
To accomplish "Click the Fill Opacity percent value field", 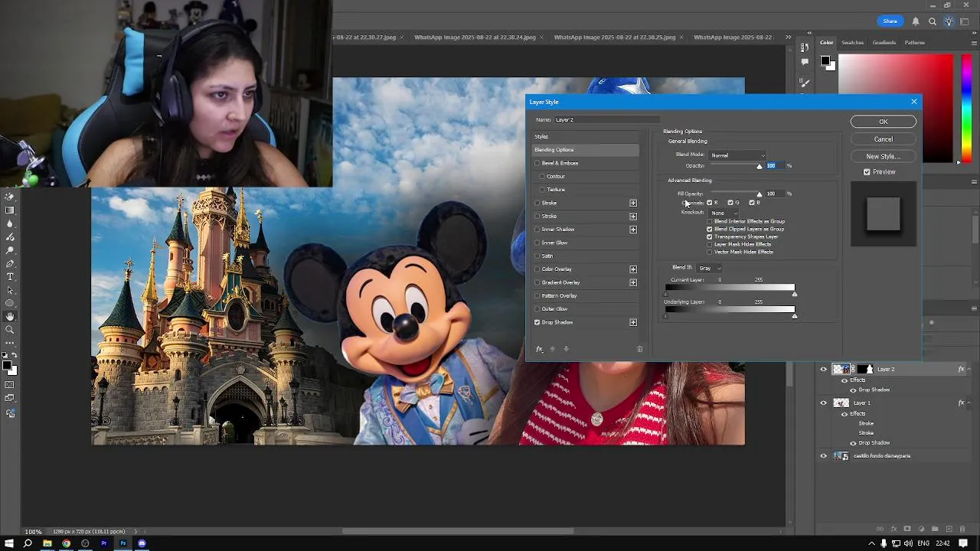I will (x=774, y=194).
